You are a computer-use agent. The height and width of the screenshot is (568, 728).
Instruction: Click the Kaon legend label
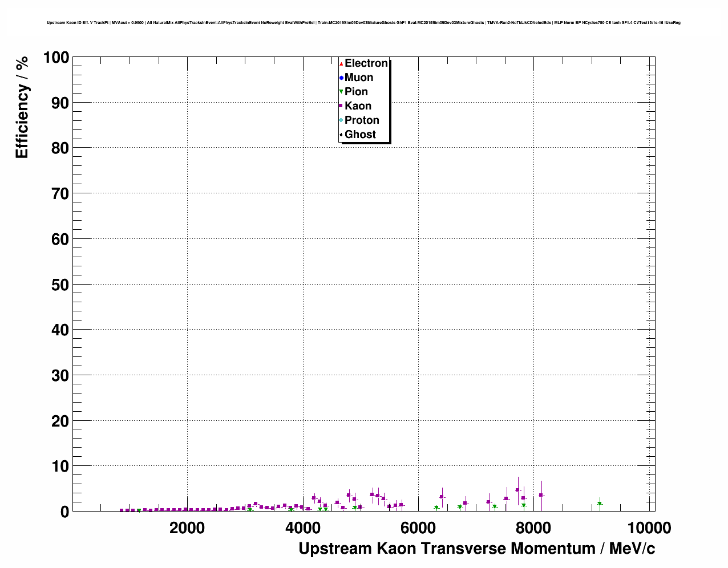[x=358, y=106]
